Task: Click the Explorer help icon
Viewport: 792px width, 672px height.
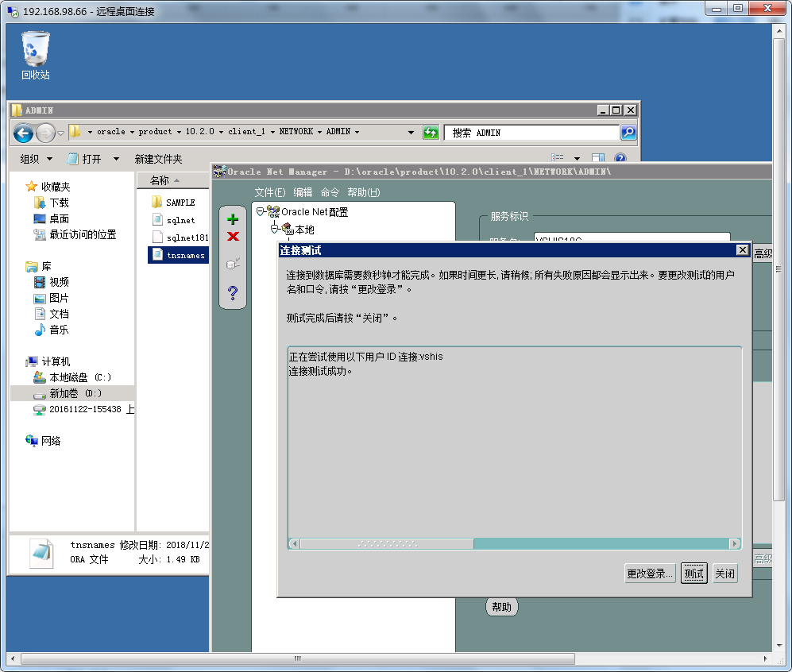Action: click(620, 158)
